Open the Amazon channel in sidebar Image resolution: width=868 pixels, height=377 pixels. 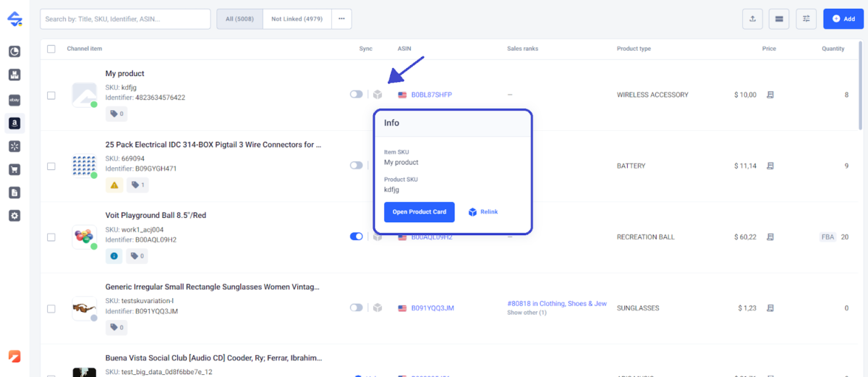pyautogui.click(x=14, y=123)
